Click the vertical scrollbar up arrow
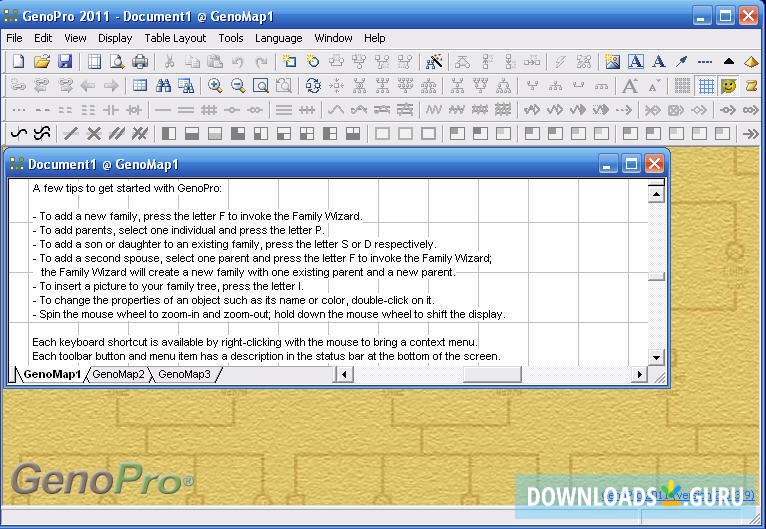 pyautogui.click(x=656, y=194)
